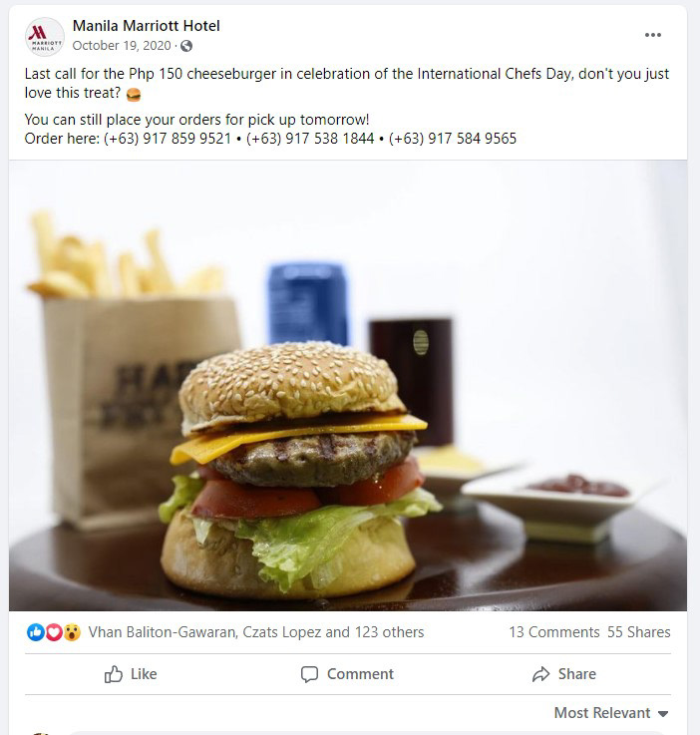Click the public globe audience icon

186,46
